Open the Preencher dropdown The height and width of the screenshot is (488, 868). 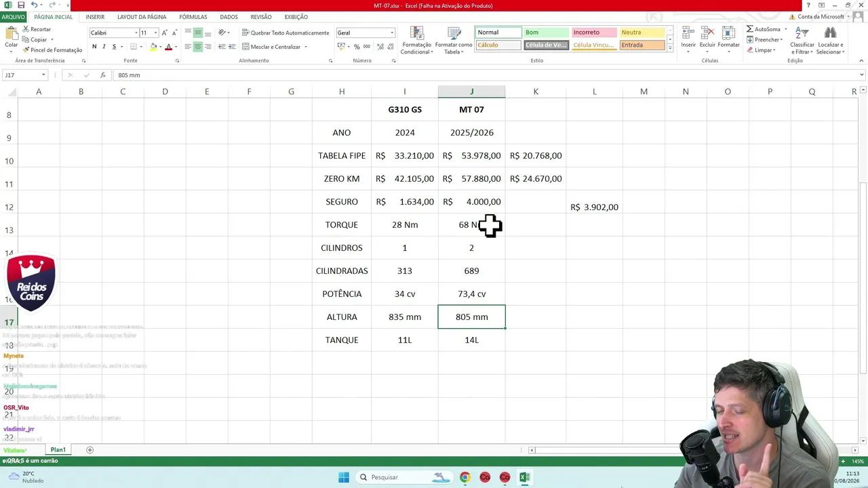(x=764, y=39)
